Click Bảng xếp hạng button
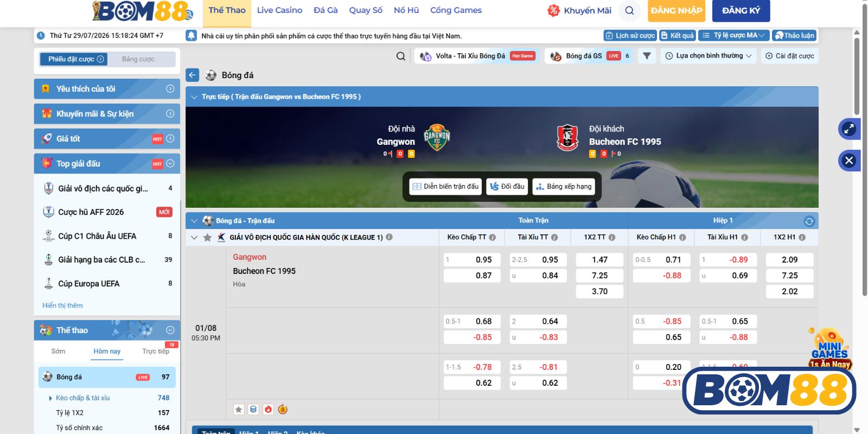This screenshot has height=434, width=868. [x=564, y=187]
